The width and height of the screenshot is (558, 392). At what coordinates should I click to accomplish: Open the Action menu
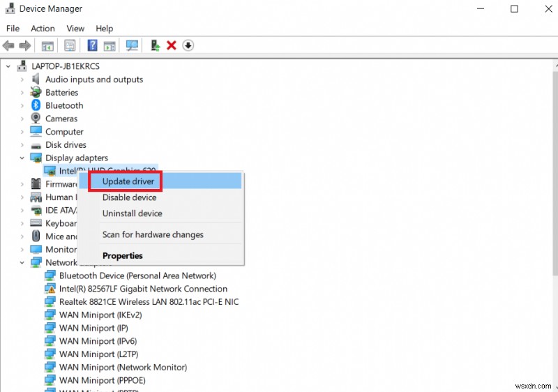coord(43,29)
